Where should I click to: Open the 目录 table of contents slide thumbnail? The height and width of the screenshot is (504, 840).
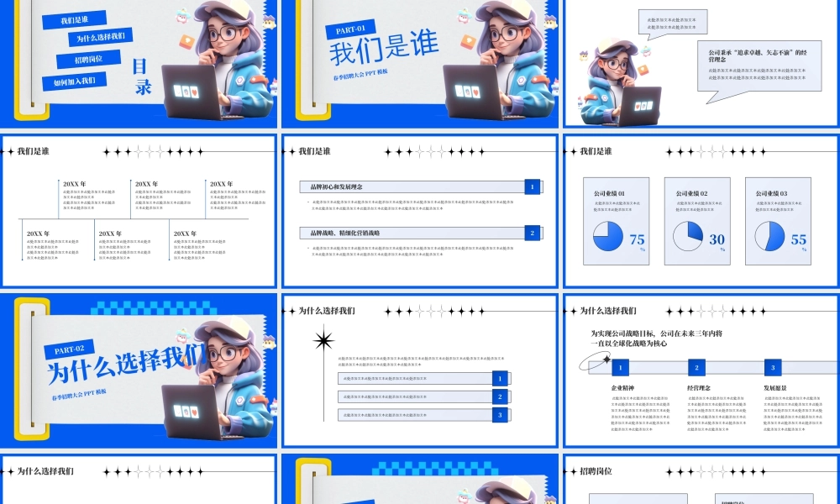[139, 63]
